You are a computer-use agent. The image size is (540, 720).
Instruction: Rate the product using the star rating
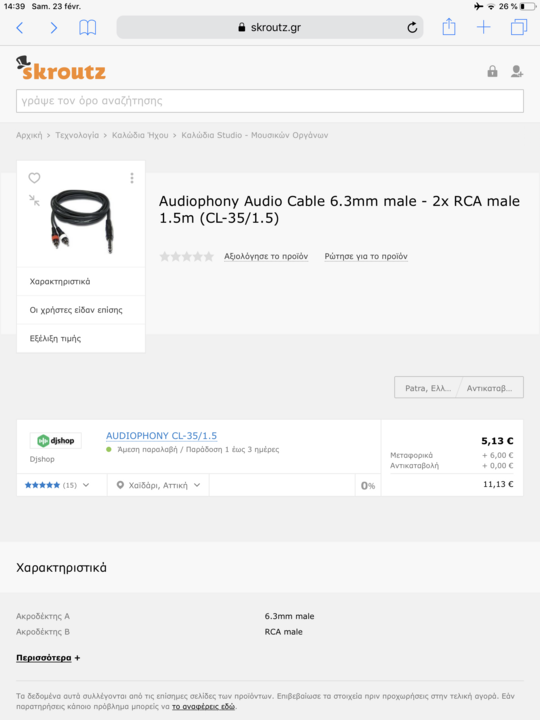[186, 256]
